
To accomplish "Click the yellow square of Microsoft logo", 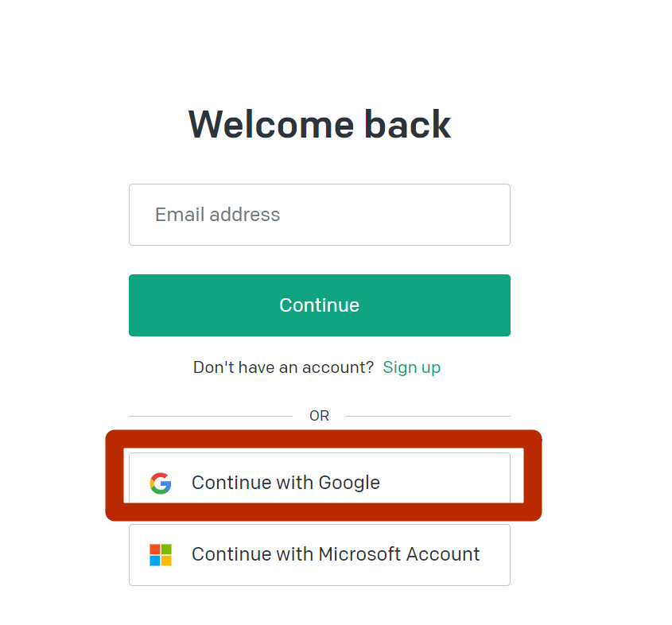I will (166, 561).
